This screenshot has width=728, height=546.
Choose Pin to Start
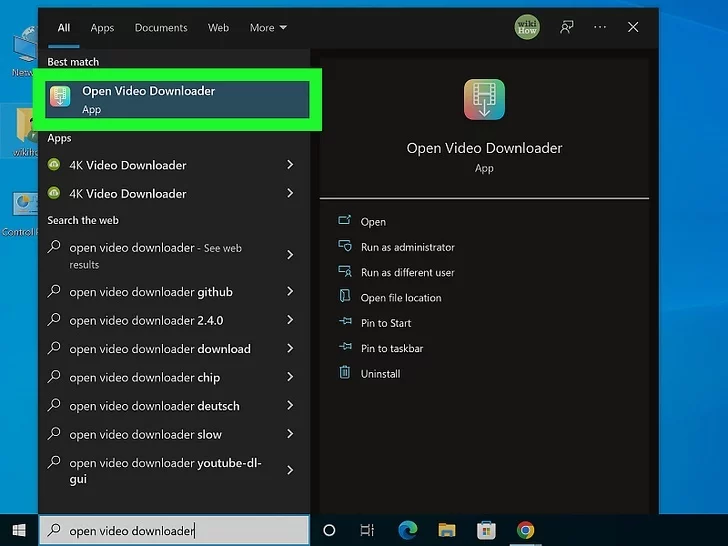click(386, 323)
